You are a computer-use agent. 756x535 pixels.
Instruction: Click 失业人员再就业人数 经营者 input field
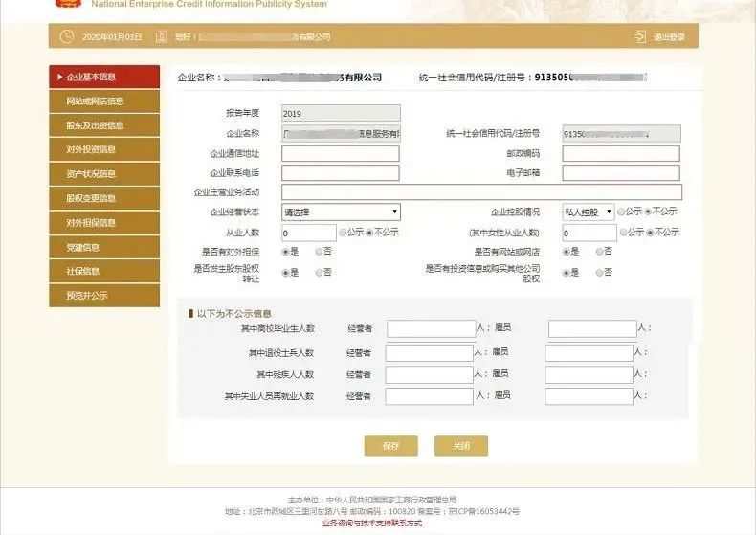click(429, 396)
